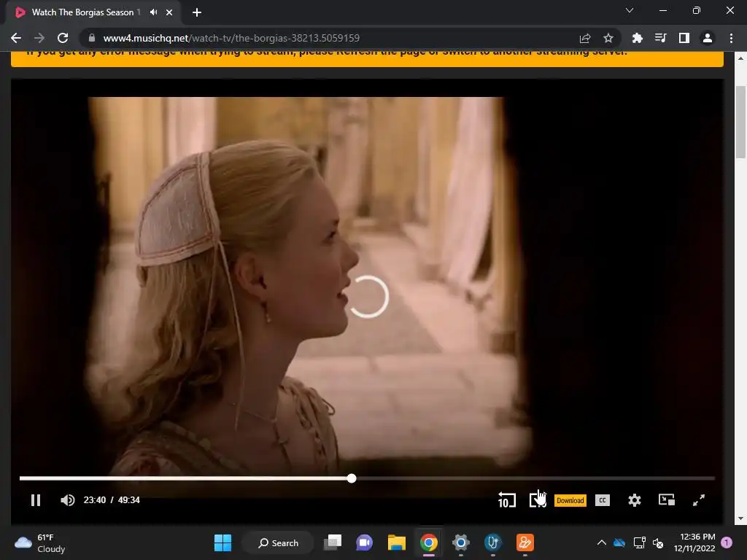Image resolution: width=747 pixels, height=560 pixels.
Task: Close The Borgias browser tab
Action: (169, 12)
